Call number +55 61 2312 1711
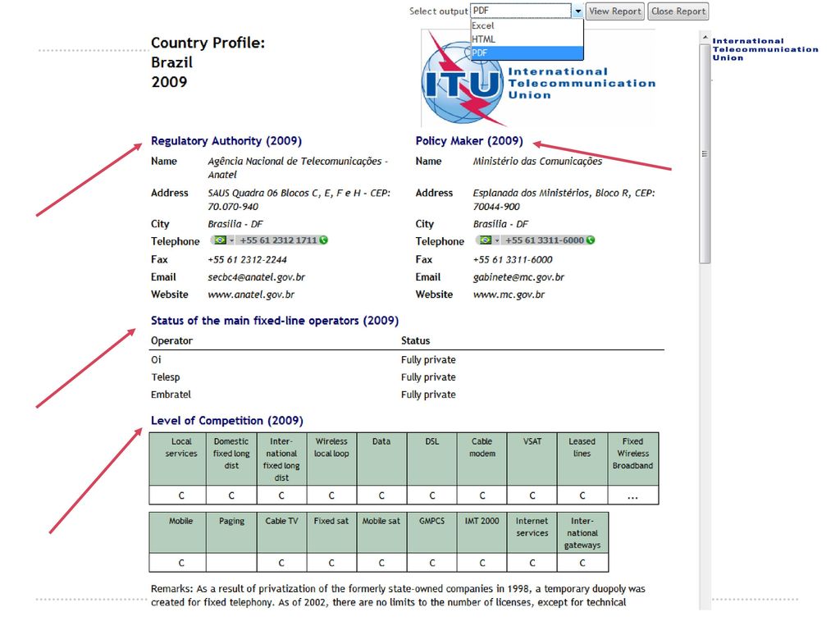 click(278, 240)
